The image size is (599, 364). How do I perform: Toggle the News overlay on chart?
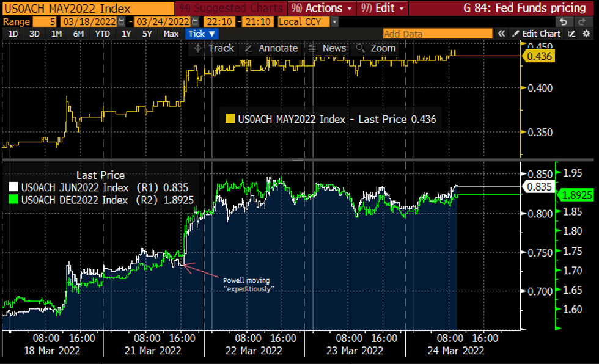pos(328,48)
